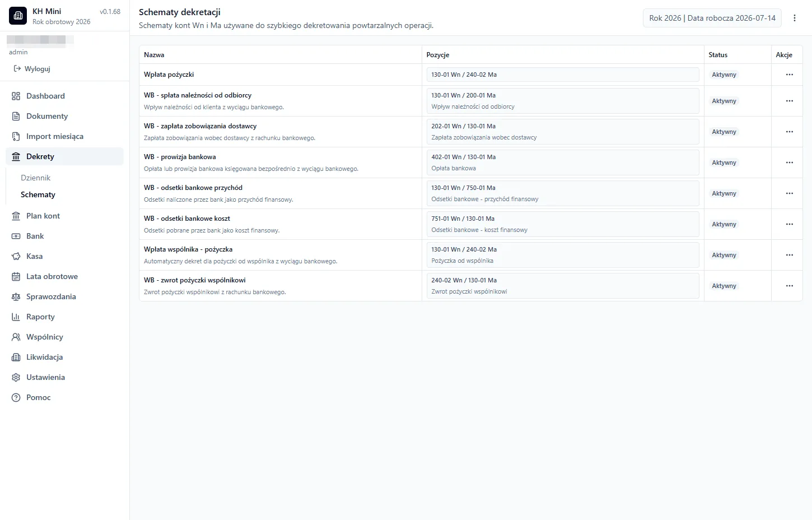Open actions menu for WB - odsetki bankowe przychód
The width and height of the screenshot is (812, 520).
click(x=790, y=193)
